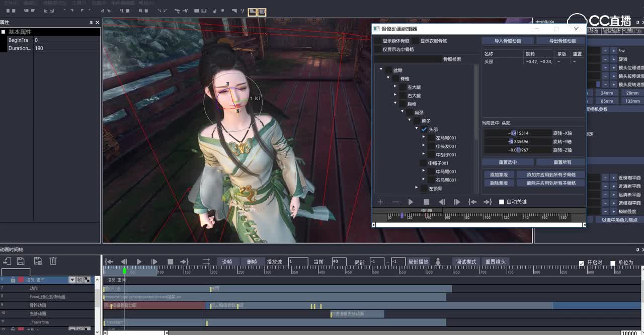This screenshot has width=644, height=335.
Task: Select the 动作 track row
Action: [48, 288]
